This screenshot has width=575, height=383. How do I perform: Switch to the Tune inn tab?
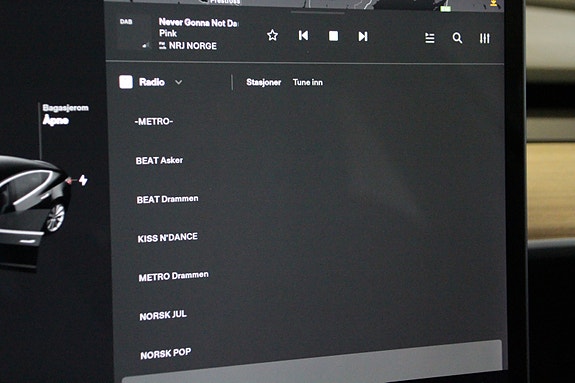pyautogui.click(x=308, y=82)
